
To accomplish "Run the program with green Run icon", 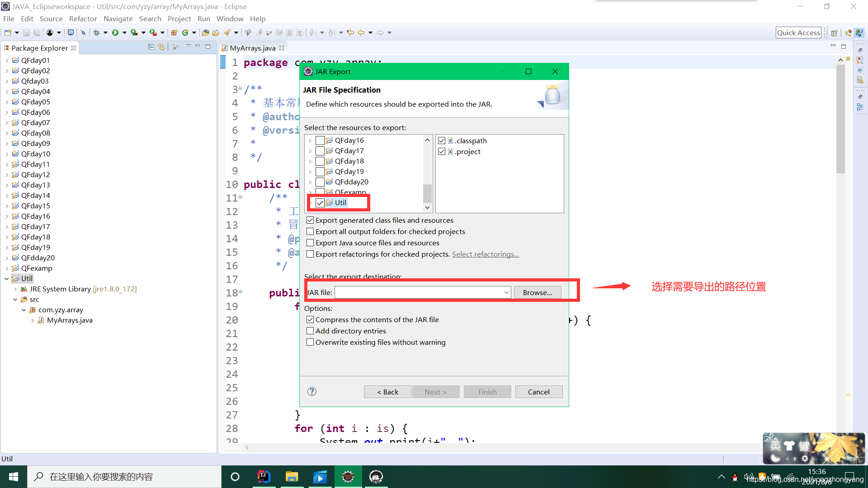I will point(115,33).
